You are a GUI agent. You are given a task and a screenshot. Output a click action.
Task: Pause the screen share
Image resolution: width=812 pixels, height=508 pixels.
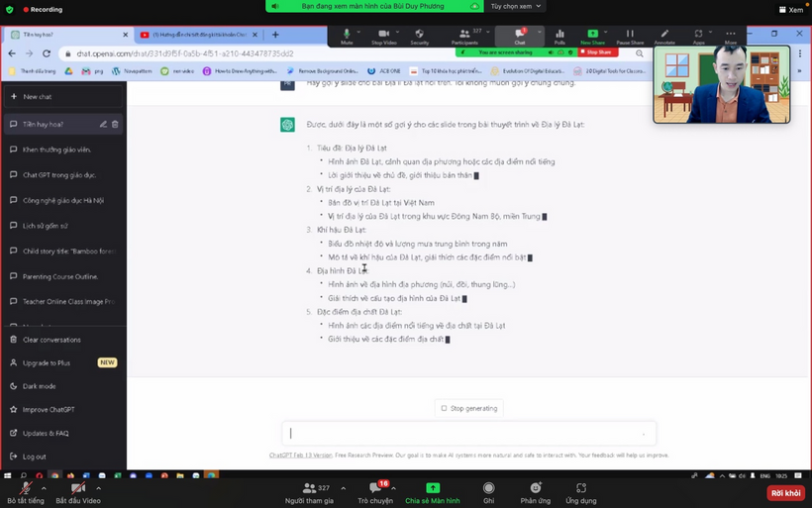tap(630, 37)
